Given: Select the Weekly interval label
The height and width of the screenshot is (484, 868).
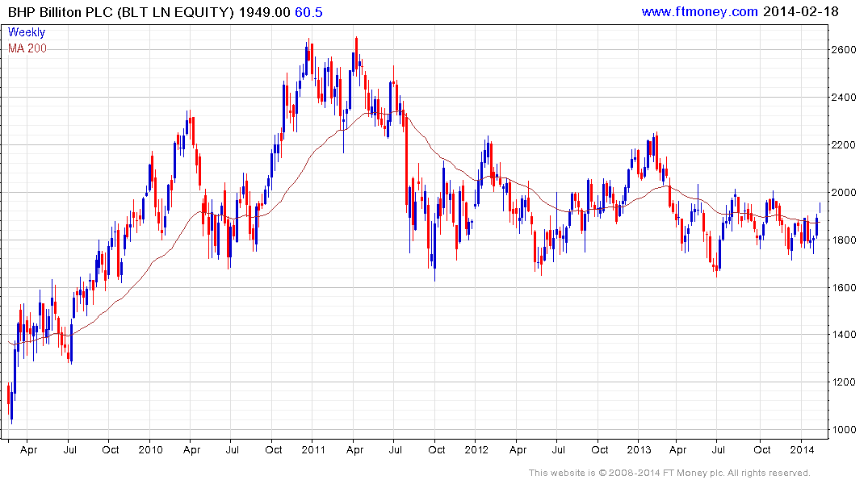Looking at the screenshot, I should tap(26, 32).
